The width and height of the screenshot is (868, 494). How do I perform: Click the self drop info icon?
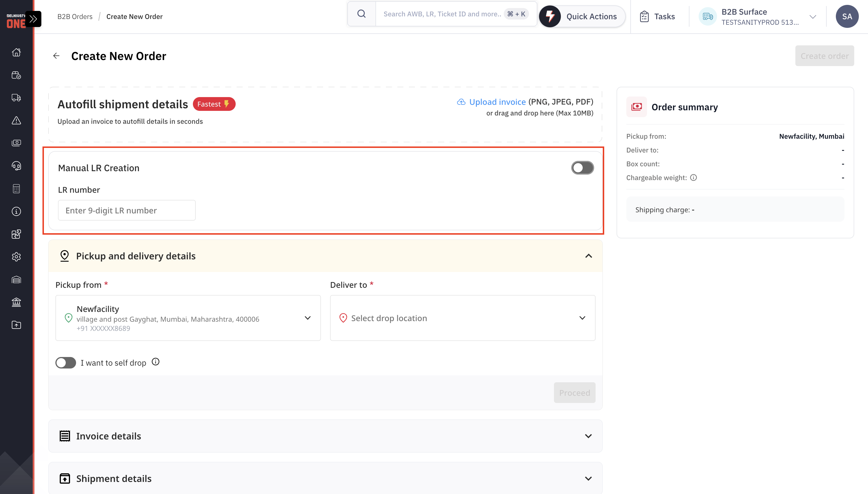coord(155,362)
